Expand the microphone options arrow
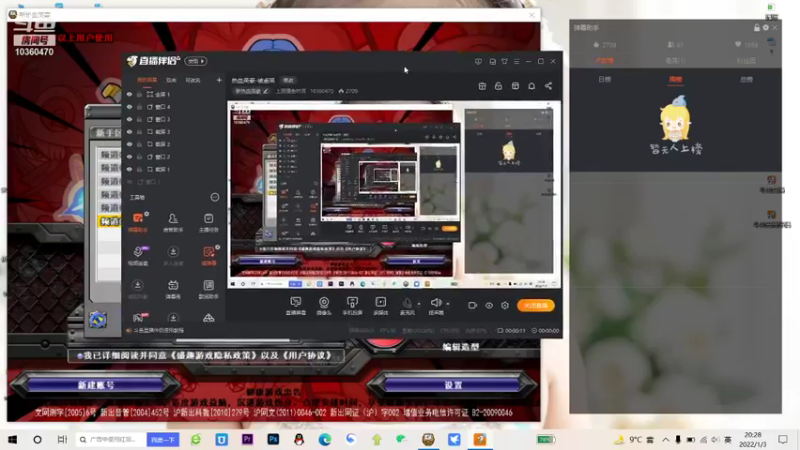Viewport: 800px width, 450px height. tap(419, 304)
